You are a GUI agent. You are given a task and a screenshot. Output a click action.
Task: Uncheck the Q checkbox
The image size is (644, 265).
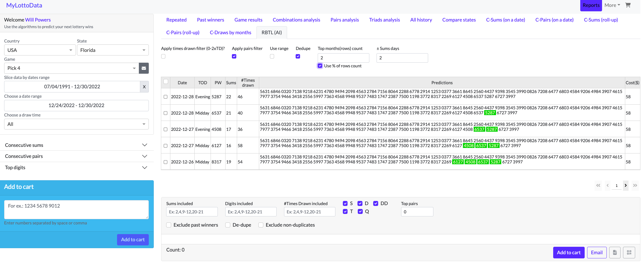tap(360, 211)
